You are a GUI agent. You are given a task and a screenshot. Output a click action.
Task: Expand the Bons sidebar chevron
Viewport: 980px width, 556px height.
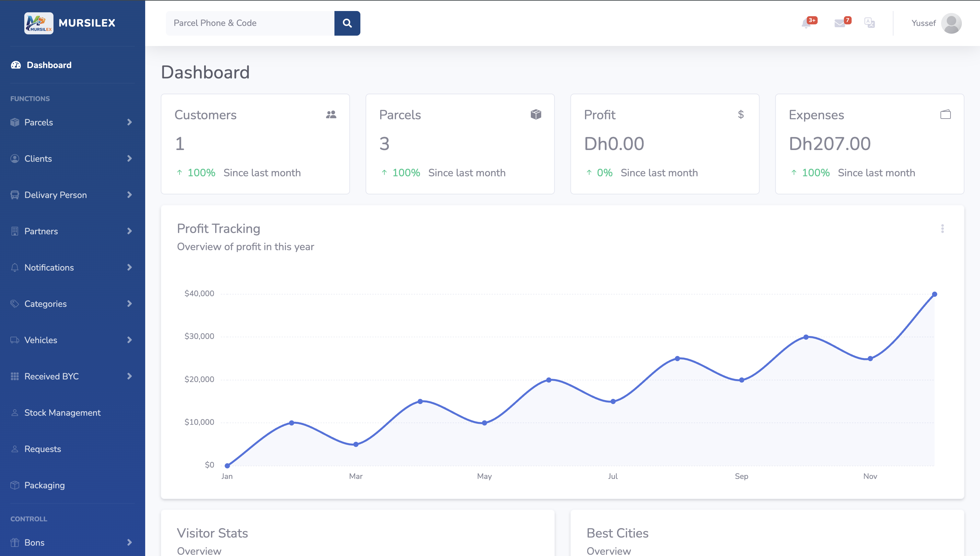click(x=130, y=543)
